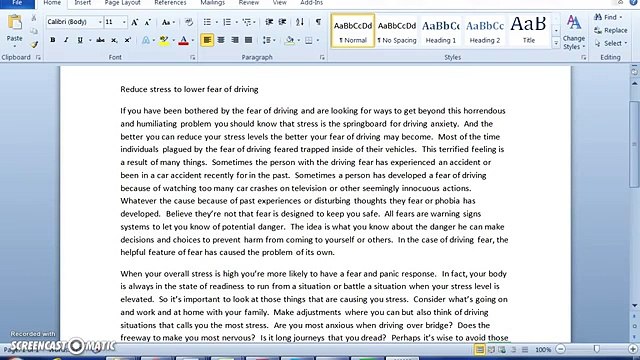Image resolution: width=640 pixels, height=360 pixels.
Task: Open Text Effects glowing A icon
Action: click(146, 40)
